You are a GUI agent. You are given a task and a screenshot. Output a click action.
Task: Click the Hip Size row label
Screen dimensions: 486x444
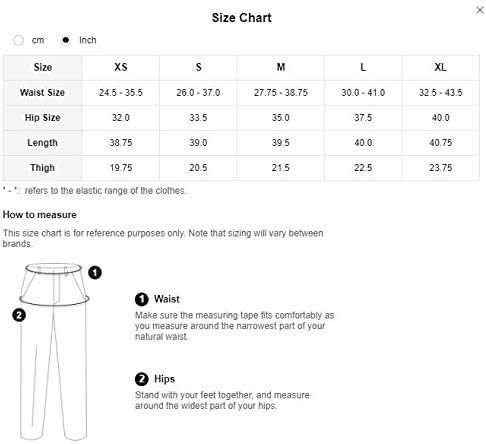[x=42, y=118]
